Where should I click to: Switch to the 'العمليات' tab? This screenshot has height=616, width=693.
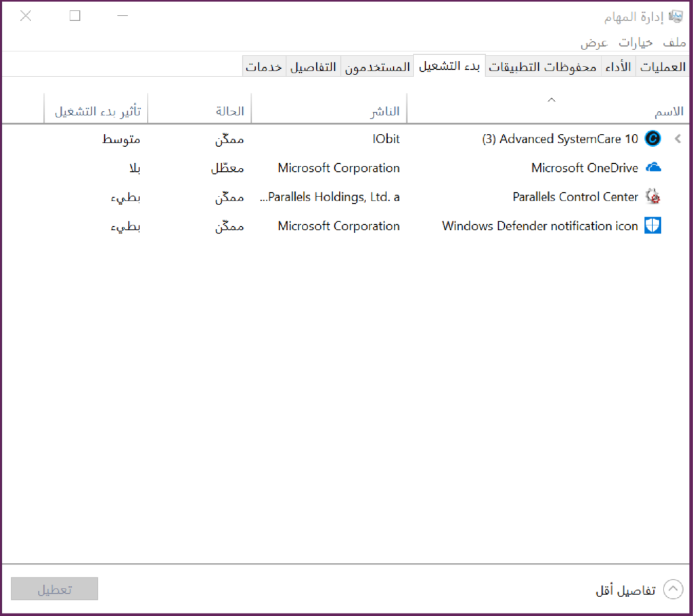click(662, 66)
